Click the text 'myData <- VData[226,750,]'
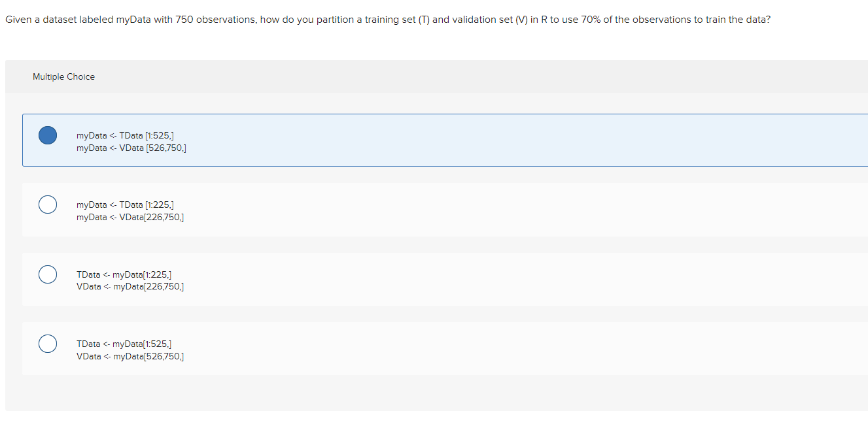The image size is (868, 426). coord(130,218)
